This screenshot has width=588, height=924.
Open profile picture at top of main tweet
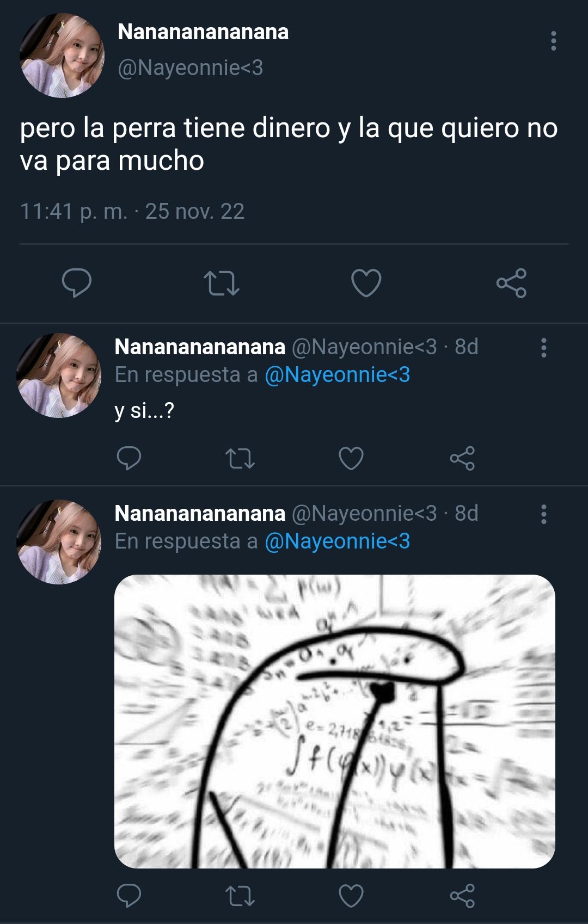click(x=62, y=56)
